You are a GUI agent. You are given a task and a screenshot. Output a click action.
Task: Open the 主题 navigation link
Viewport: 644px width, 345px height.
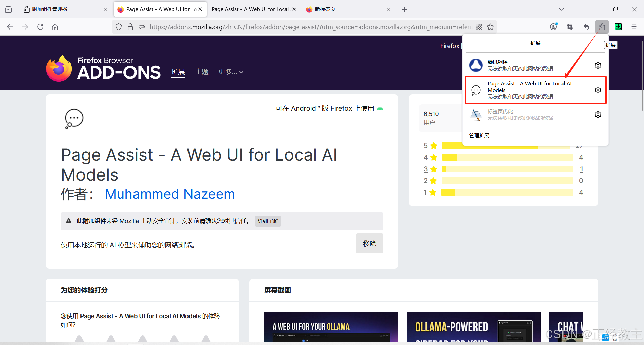202,72
